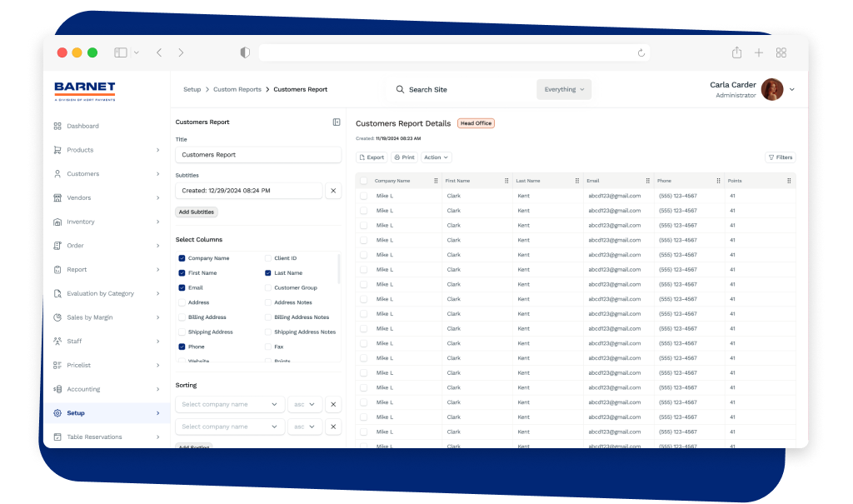853x504 pixels.
Task: Open the Inventory menu item
Action: click(x=107, y=222)
